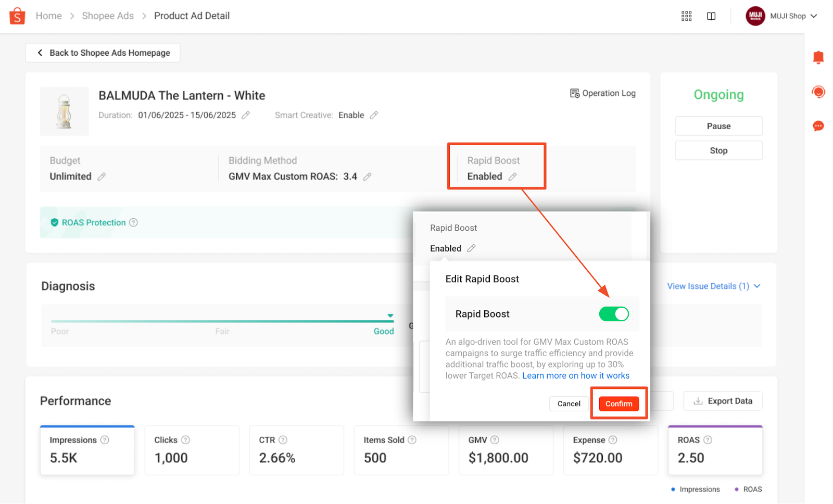Image resolution: width=833 pixels, height=504 pixels.
Task: Go to Shopee Ads breadcrumb
Action: 108,16
